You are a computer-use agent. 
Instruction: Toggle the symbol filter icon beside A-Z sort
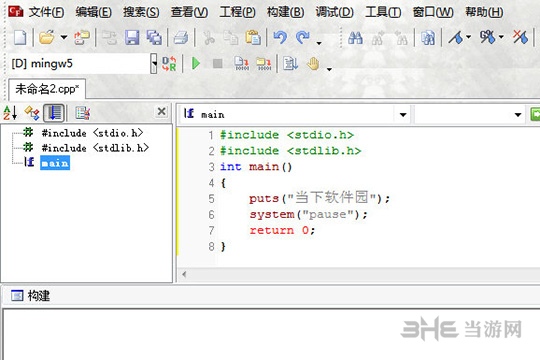tap(32, 113)
